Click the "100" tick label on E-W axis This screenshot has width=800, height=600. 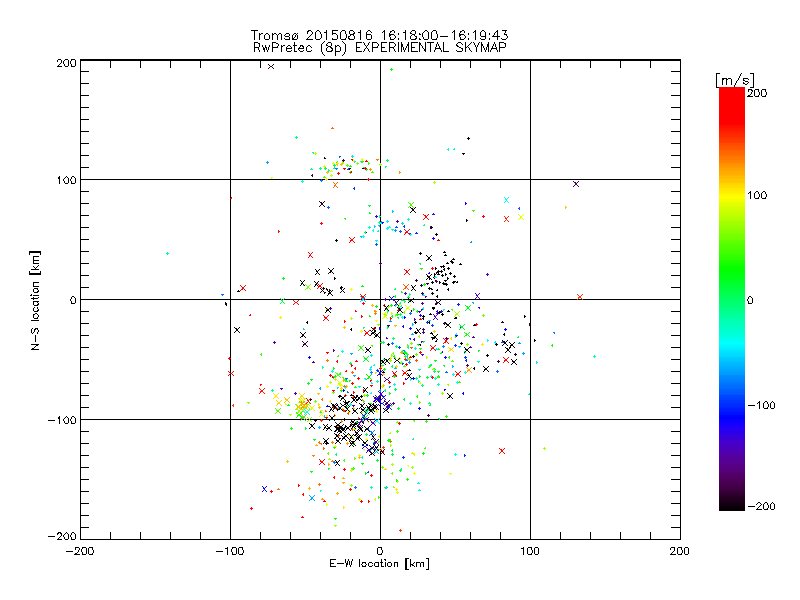tap(530, 551)
